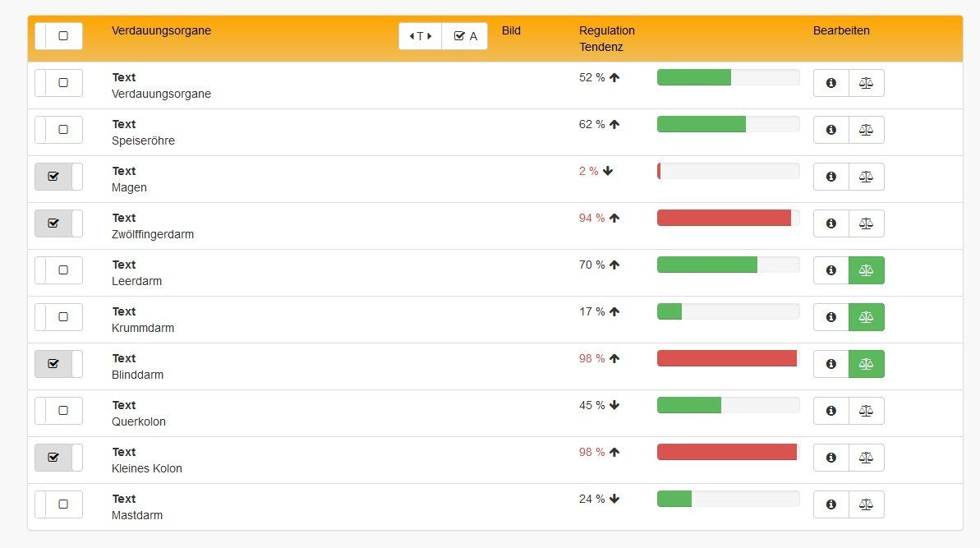Check the Leerdarm row checkbox

tap(63, 270)
